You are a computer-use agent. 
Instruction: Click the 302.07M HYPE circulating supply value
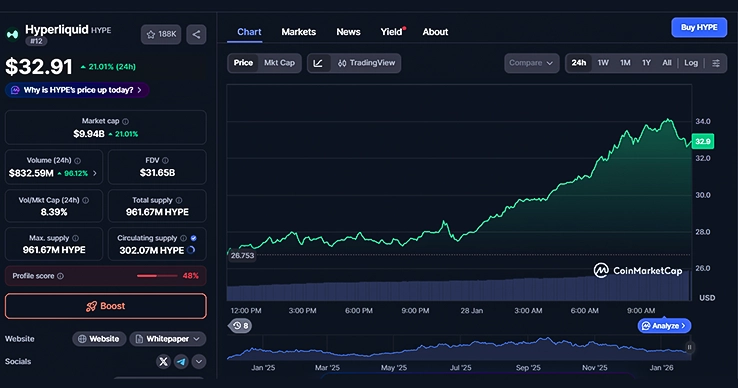tap(152, 251)
